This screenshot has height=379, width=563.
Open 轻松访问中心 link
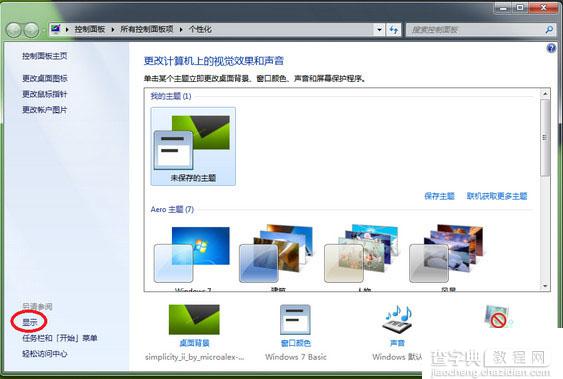point(45,354)
